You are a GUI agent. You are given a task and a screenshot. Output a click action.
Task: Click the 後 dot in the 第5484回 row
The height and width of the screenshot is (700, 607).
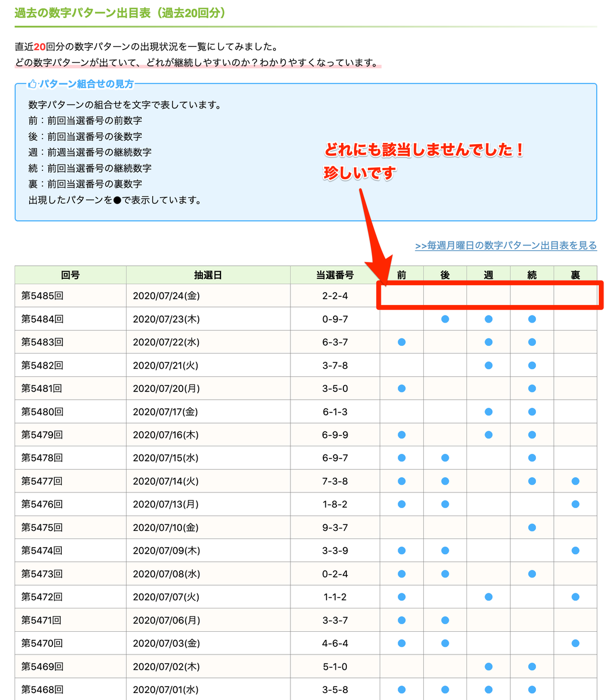coord(445,319)
